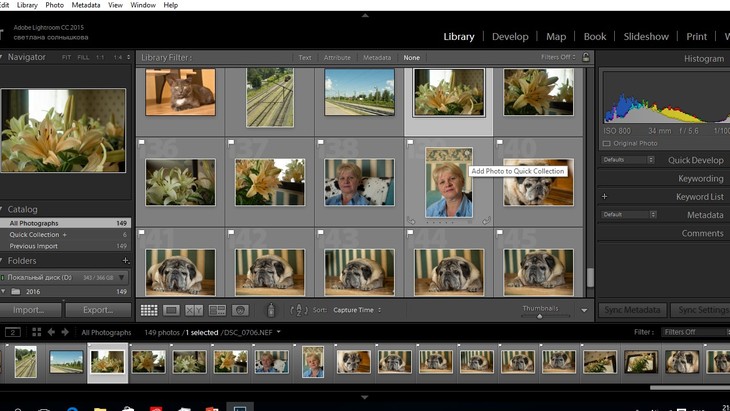The height and width of the screenshot is (411, 730).
Task: Select the Attribute library filter
Action: (x=337, y=58)
